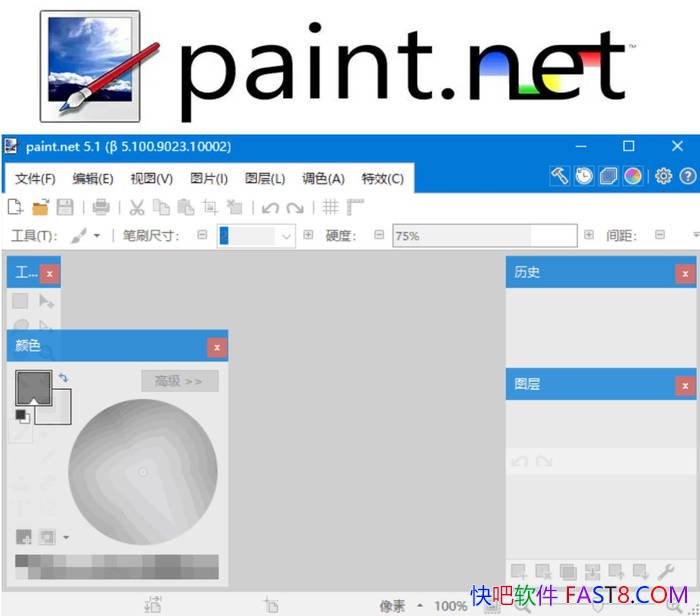The height and width of the screenshot is (616, 700).
Task: Click the Delete Layer icon
Action: tap(543, 571)
